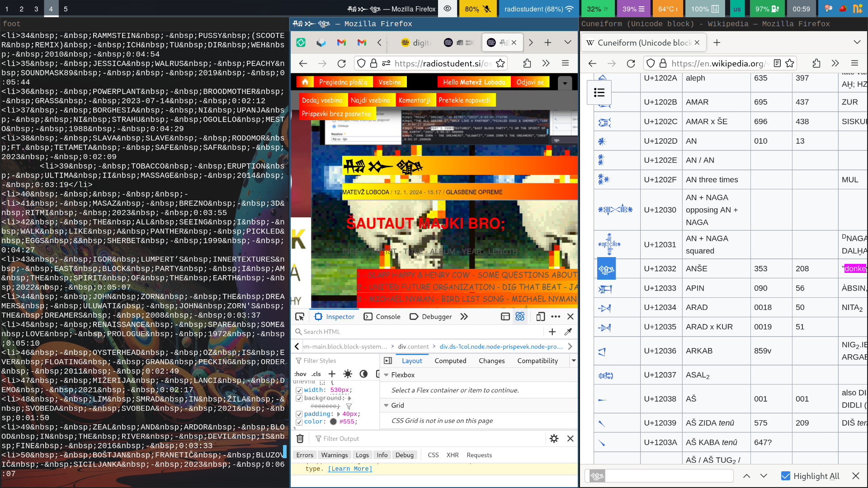Collapse the Grid section
This screenshot has height=488, width=868.
tap(386, 405)
